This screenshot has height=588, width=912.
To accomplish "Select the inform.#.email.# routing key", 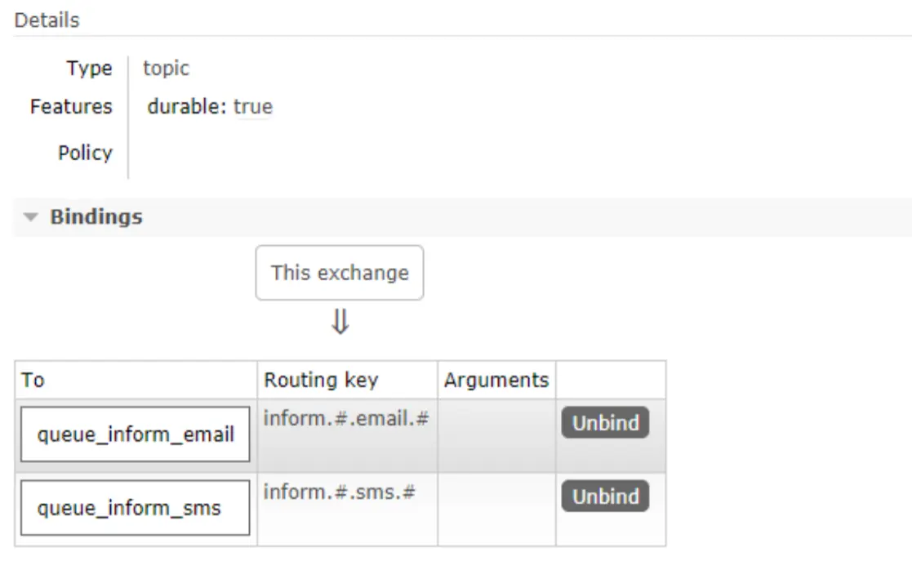I will 346,419.
